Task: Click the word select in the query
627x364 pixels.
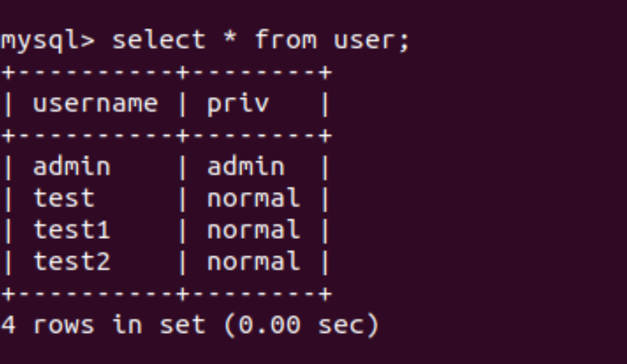Action: point(159,40)
